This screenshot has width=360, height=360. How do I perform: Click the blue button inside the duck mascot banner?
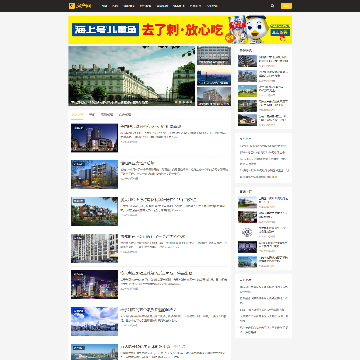click(280, 32)
